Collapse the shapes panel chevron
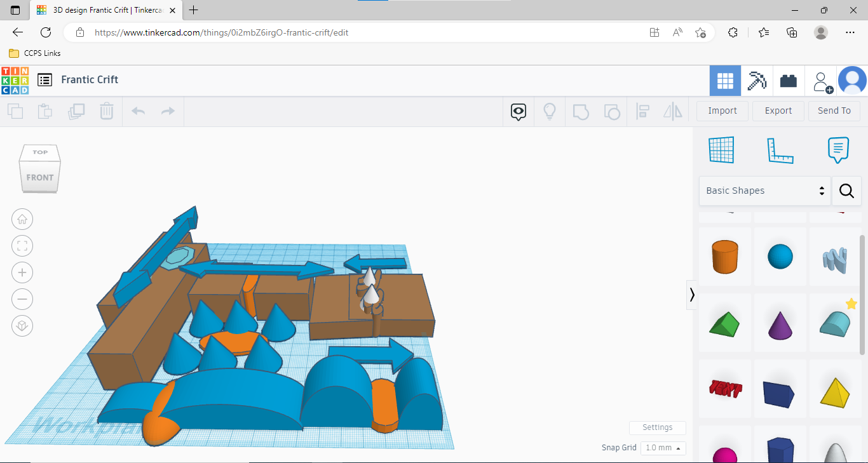Image resolution: width=868 pixels, height=463 pixels. (x=691, y=295)
